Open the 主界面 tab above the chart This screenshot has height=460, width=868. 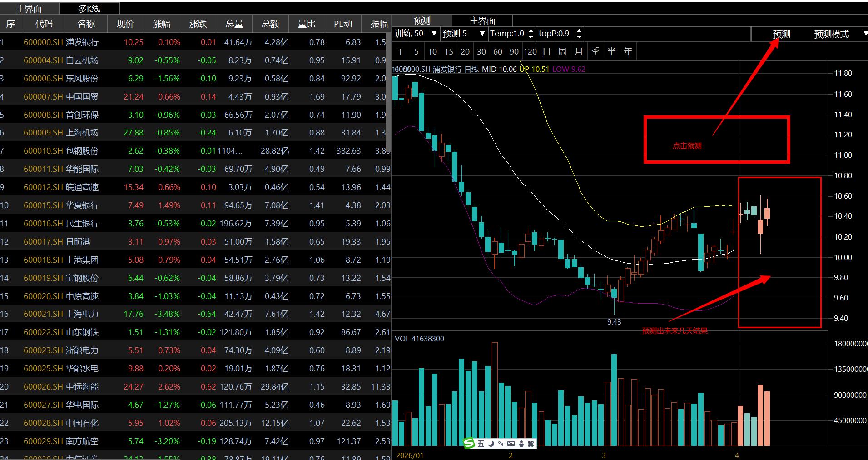coord(482,20)
